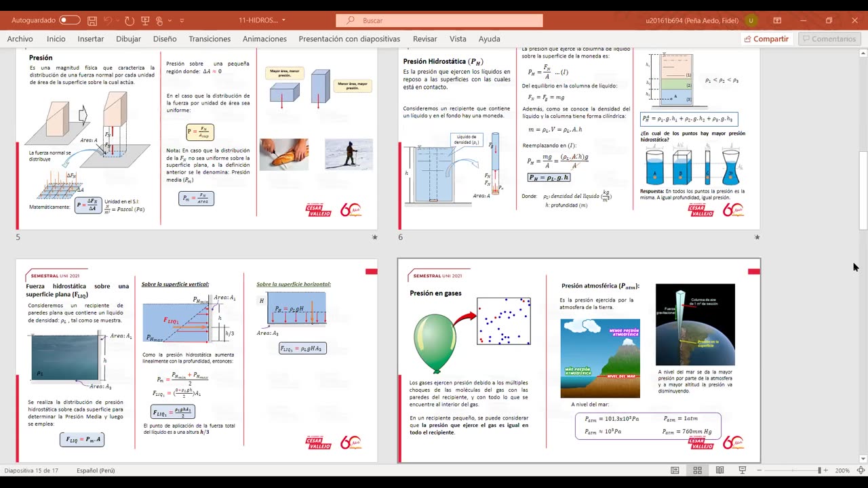This screenshot has height=488, width=868.
Task: Open the Undo history dropdown arrow
Action: [118, 20]
